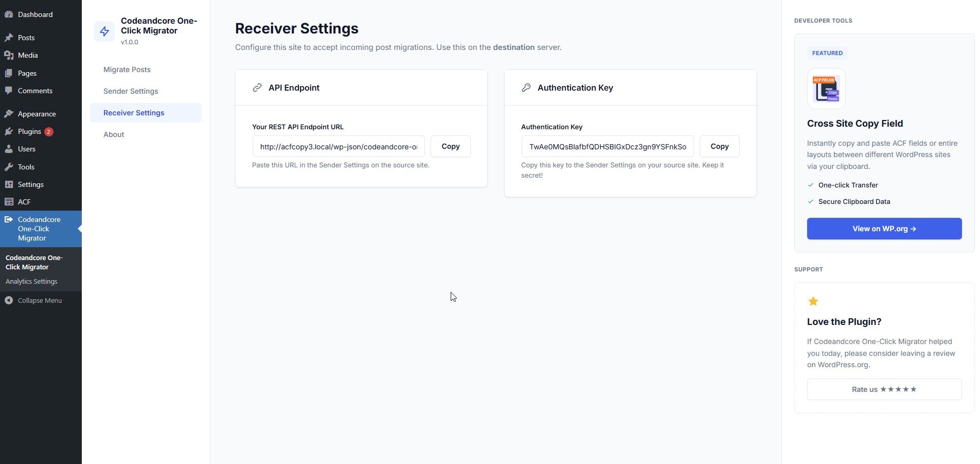Open the Appearance menu
980x464 pixels.
41,114
